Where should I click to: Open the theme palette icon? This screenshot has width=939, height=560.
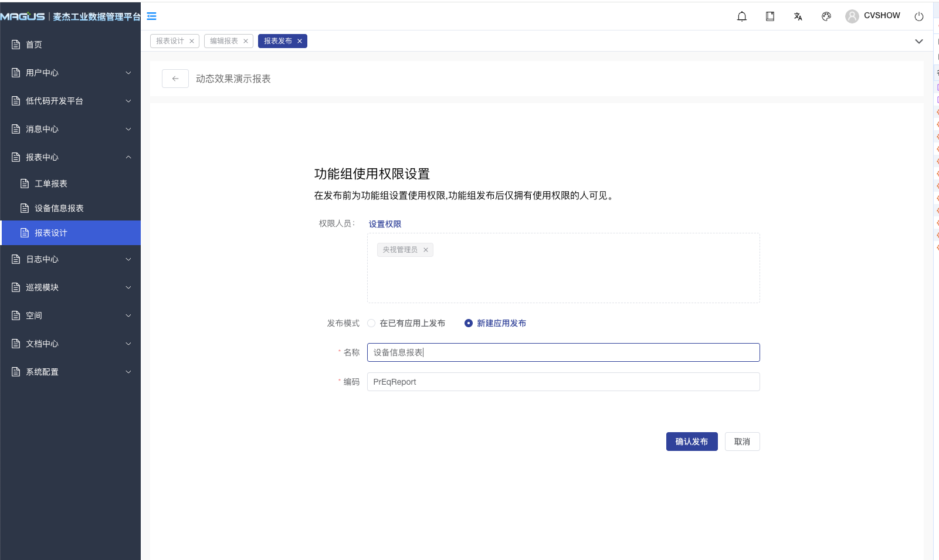[x=826, y=16]
